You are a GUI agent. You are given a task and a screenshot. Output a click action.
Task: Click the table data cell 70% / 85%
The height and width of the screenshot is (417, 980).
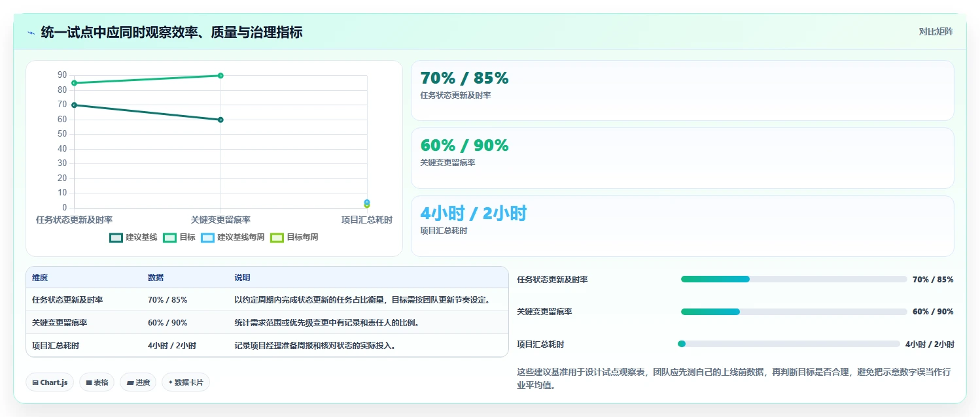tap(167, 300)
